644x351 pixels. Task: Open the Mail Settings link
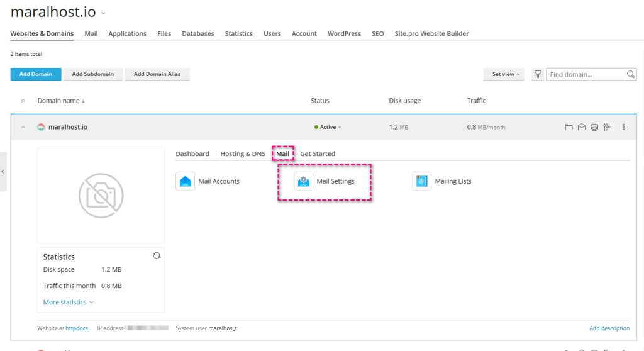click(335, 181)
